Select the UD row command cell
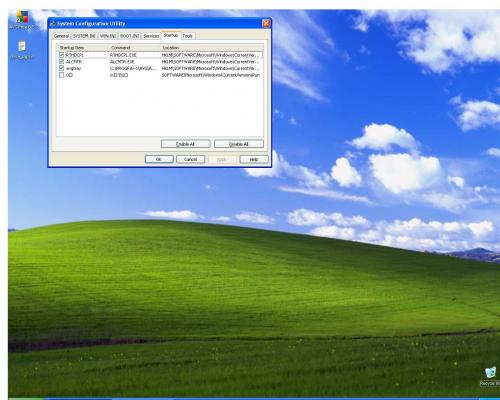Screen dimensions: 500x400 click(119, 75)
